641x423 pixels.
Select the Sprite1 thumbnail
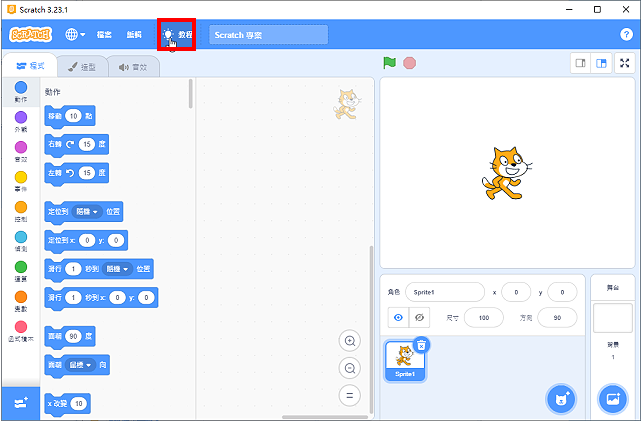pos(404,361)
